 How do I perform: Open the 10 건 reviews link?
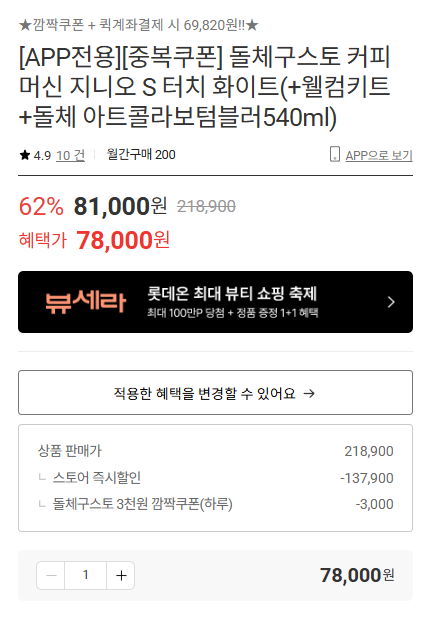click(x=70, y=155)
